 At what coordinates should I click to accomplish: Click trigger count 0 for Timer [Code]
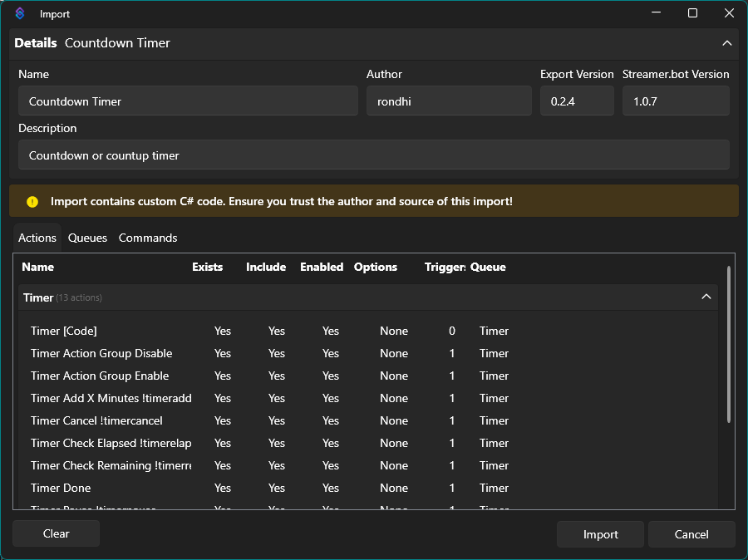pyautogui.click(x=452, y=331)
